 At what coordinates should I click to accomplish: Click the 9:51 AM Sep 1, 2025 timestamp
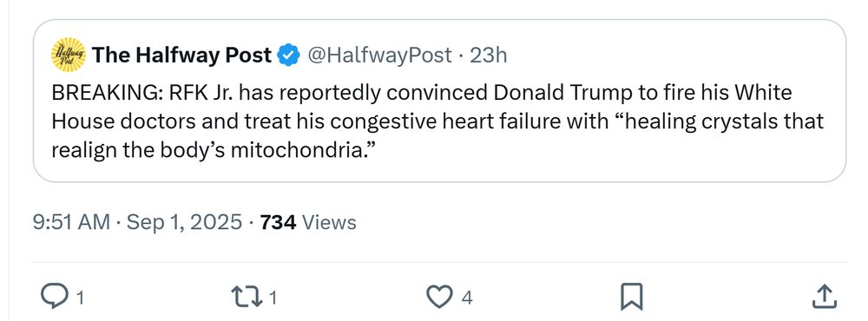click(137, 222)
